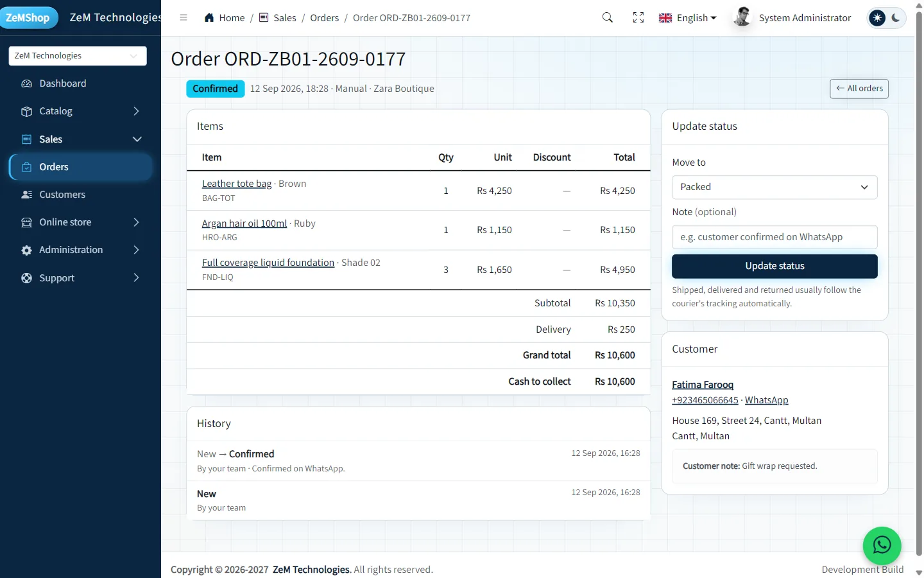
Task: Click the Customer note text
Action: coord(749,466)
